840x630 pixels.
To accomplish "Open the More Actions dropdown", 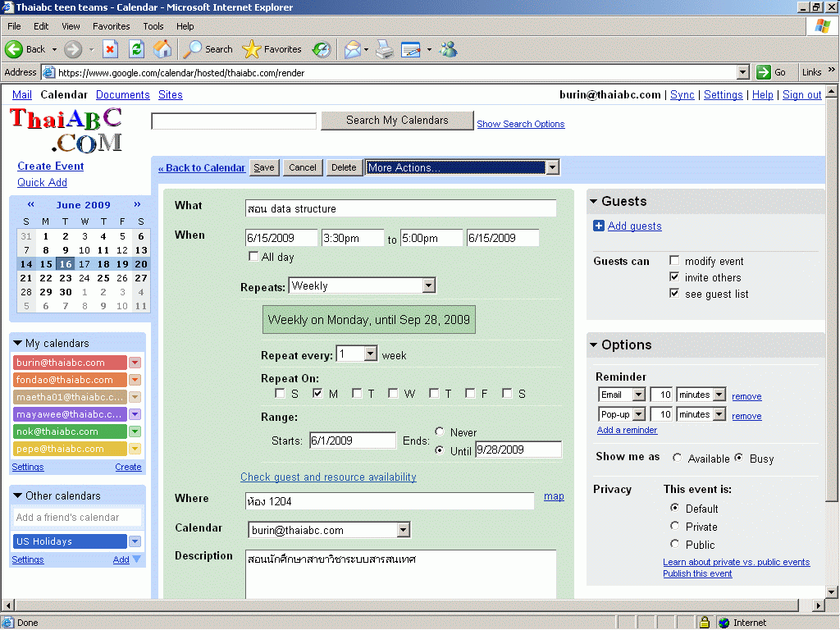I will click(552, 167).
